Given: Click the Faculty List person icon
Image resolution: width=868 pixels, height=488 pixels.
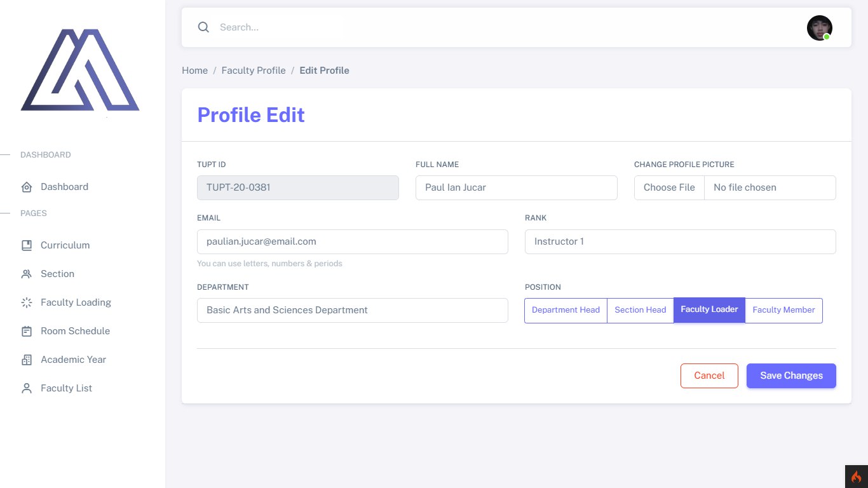Looking at the screenshot, I should 27,388.
